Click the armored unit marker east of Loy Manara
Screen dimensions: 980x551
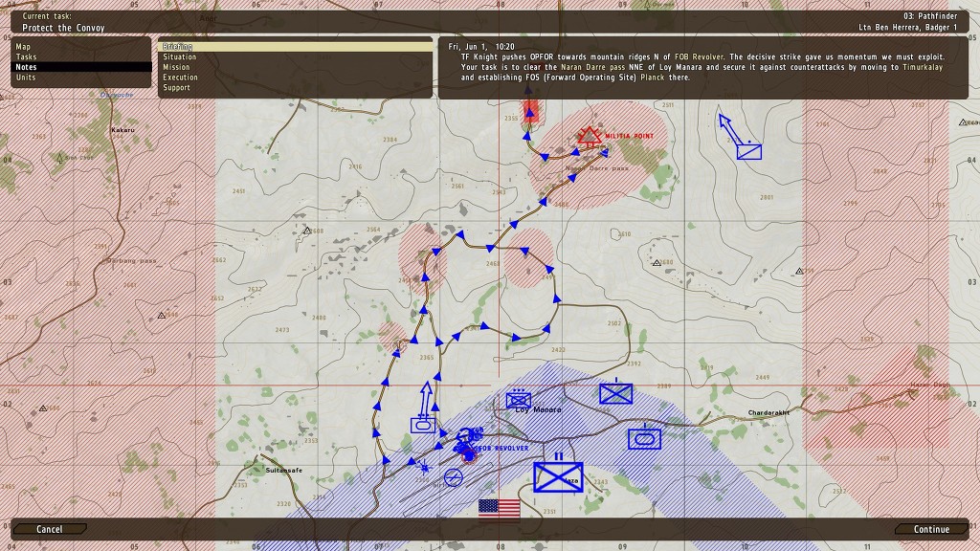(645, 438)
